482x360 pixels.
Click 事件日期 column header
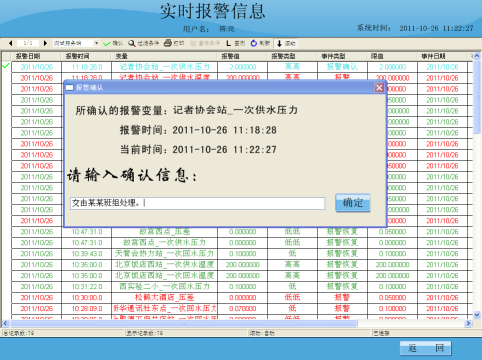pyautogui.click(x=442, y=56)
